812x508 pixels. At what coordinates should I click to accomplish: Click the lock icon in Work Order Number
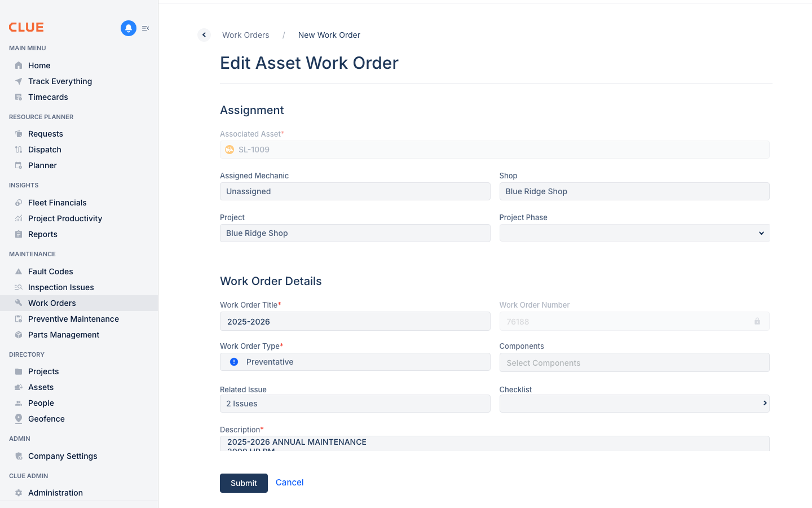[x=757, y=321]
